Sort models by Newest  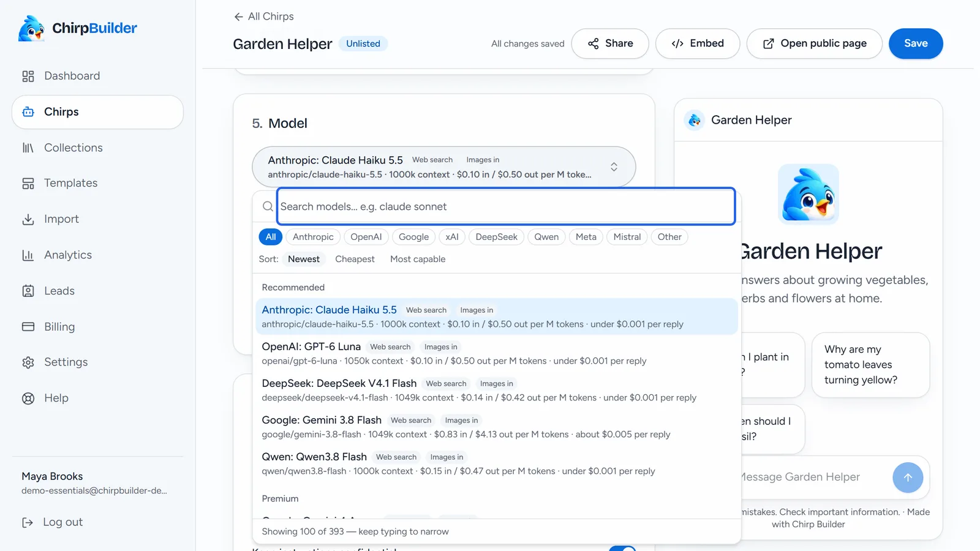point(304,259)
